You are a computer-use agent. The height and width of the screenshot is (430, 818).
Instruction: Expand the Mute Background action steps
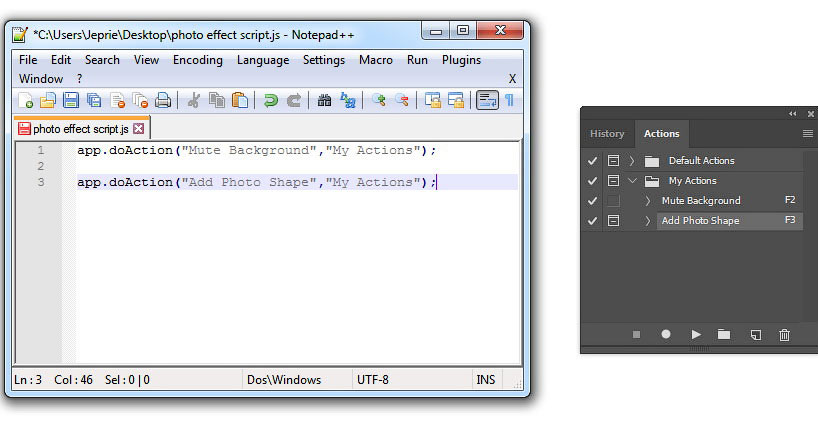647,200
